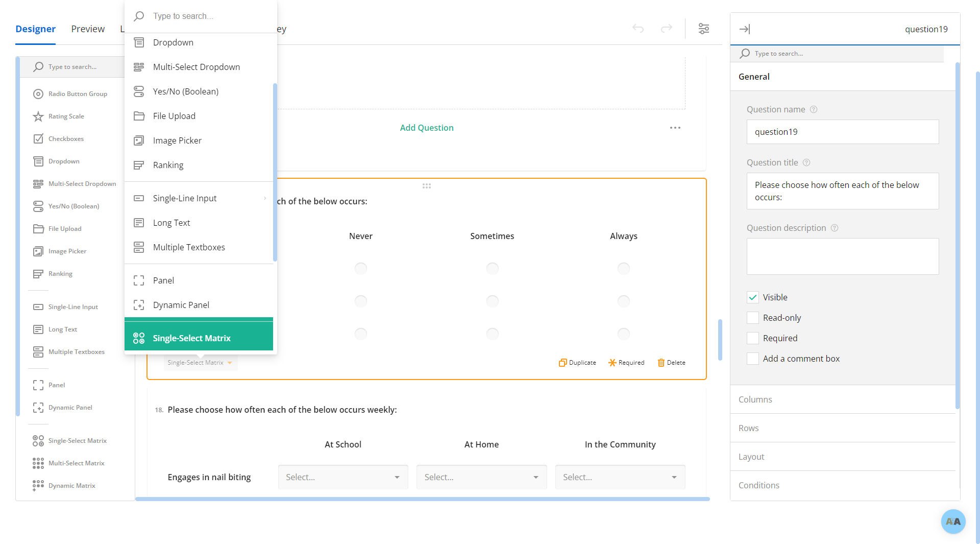This screenshot has width=980, height=544.
Task: Click the redo arrow icon
Action: coord(667,29)
